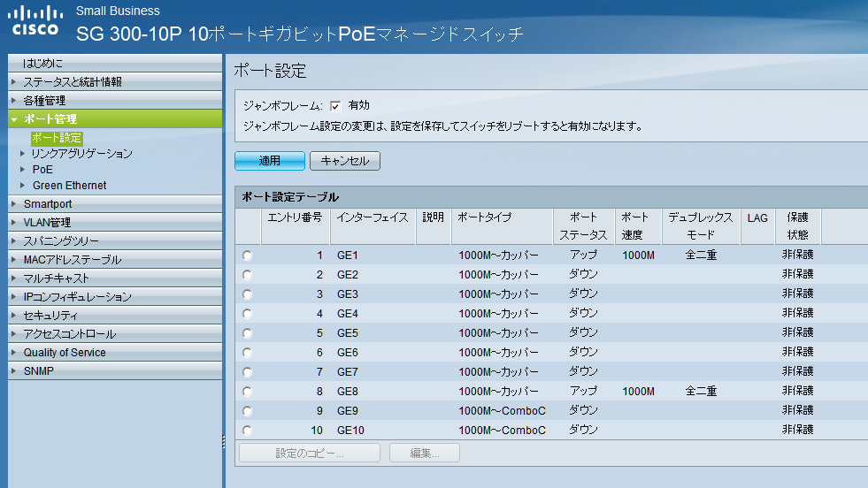Image resolution: width=868 pixels, height=488 pixels.
Task: Expand the SNMP arrow
Action: pyautogui.click(x=14, y=370)
